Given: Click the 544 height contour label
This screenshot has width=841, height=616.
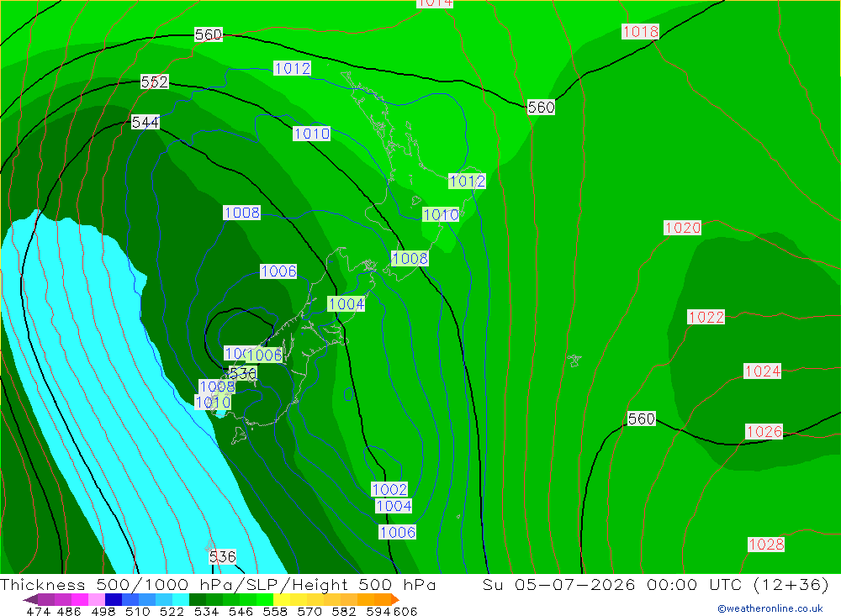Looking at the screenshot, I should (x=145, y=122).
